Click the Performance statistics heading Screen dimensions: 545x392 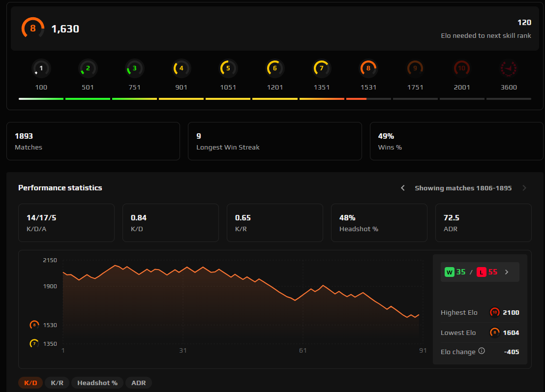[x=60, y=188]
